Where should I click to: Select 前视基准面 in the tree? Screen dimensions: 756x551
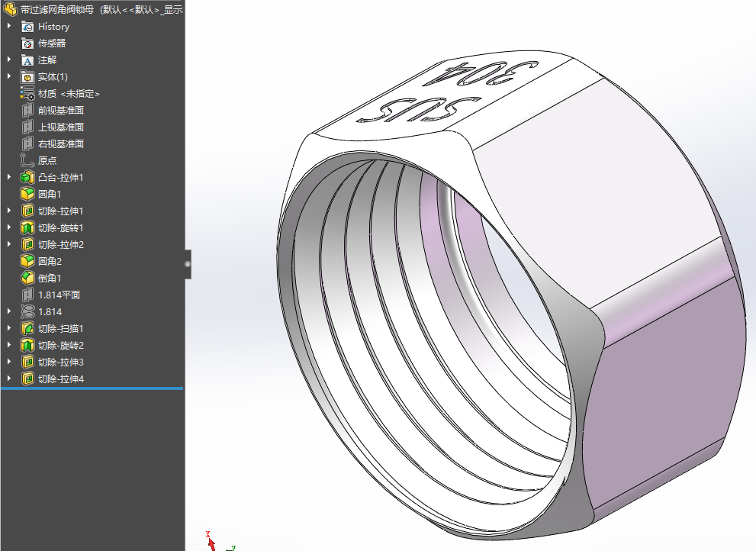[61, 111]
